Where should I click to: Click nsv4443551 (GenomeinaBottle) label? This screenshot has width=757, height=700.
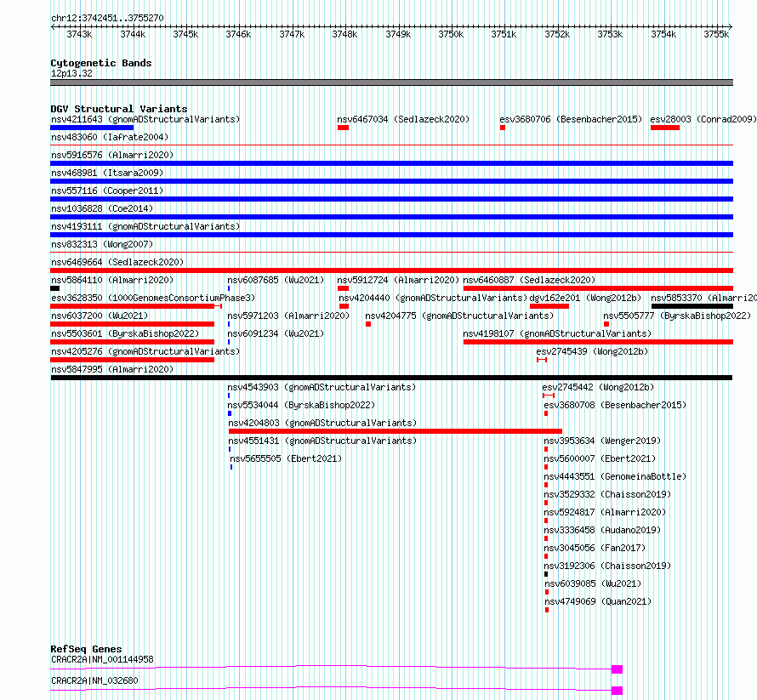(x=615, y=476)
